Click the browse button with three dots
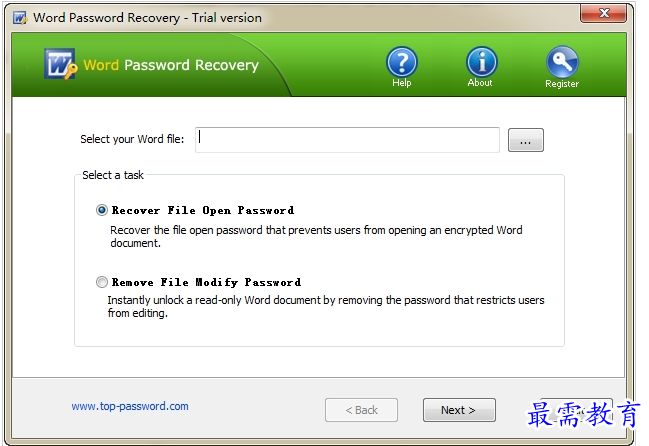Viewport: 649px width, 446px height. coord(526,140)
